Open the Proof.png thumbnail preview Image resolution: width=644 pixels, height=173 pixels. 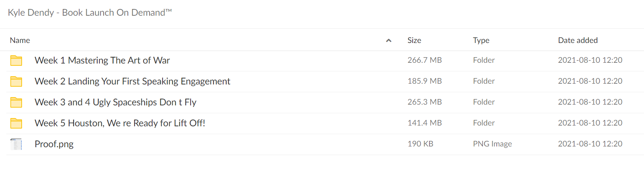point(16,144)
